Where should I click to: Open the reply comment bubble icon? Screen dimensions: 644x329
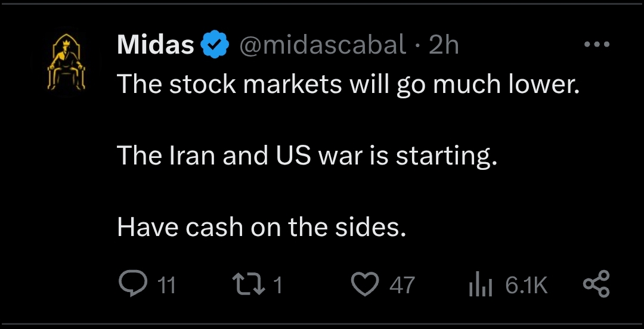click(x=132, y=284)
